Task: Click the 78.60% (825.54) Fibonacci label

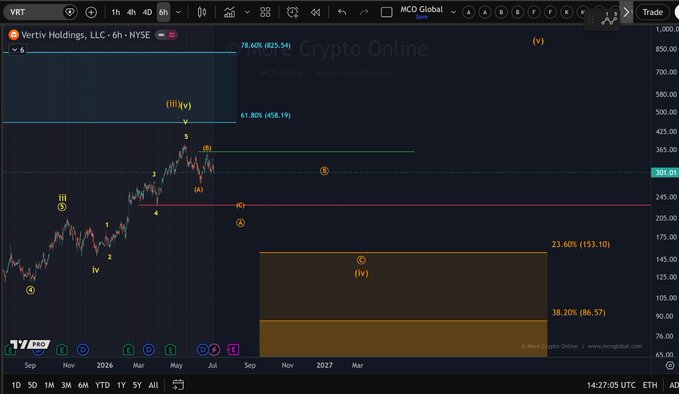Action: pyautogui.click(x=265, y=45)
